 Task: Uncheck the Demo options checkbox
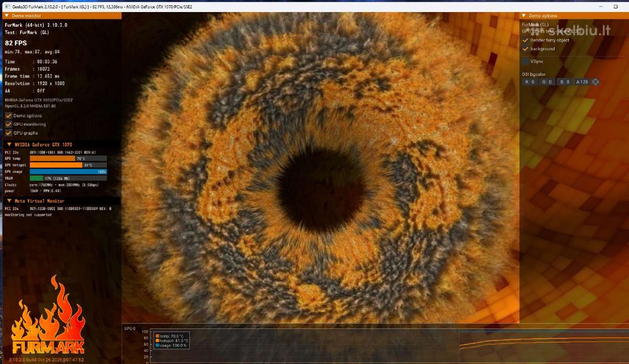coord(8,116)
